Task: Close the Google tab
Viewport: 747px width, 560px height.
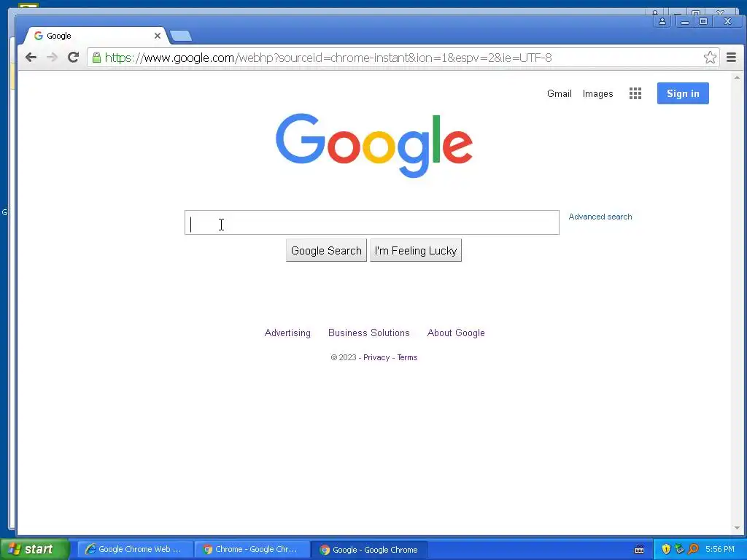Action: coord(158,36)
